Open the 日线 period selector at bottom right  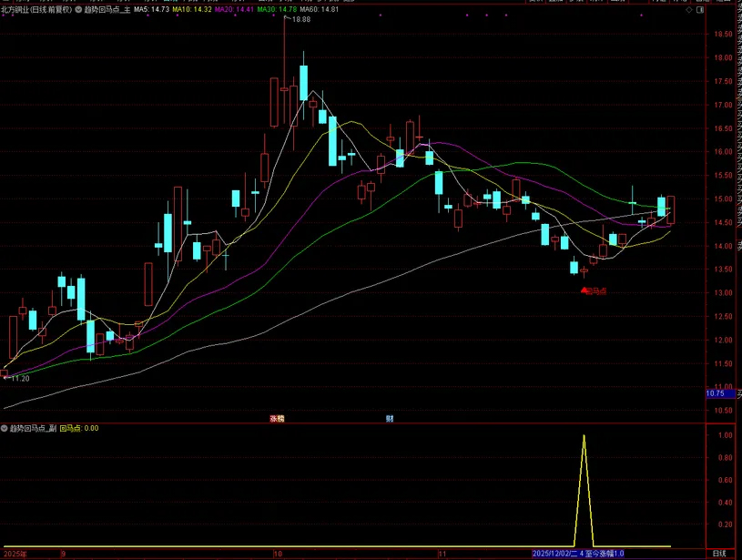pos(719,554)
